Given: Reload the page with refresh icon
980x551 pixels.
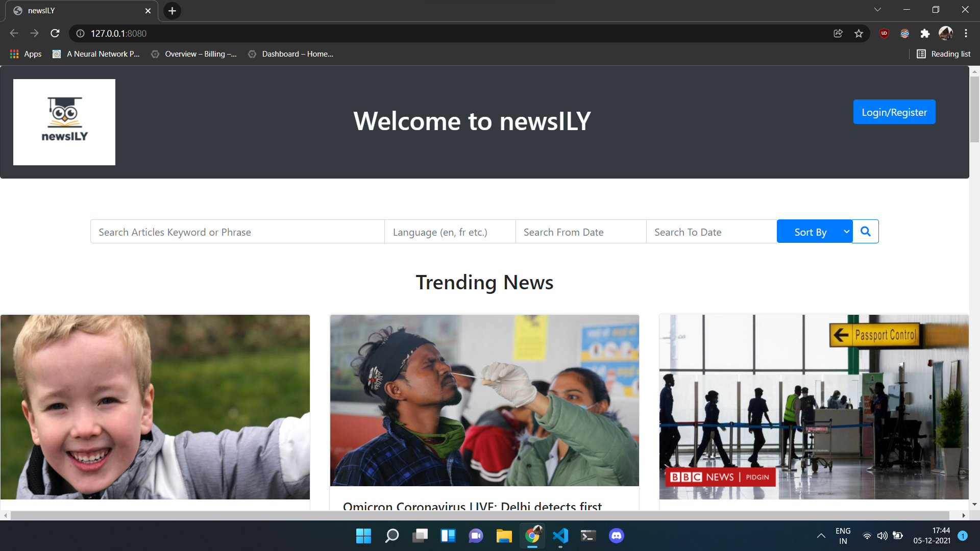Looking at the screenshot, I should point(55,33).
